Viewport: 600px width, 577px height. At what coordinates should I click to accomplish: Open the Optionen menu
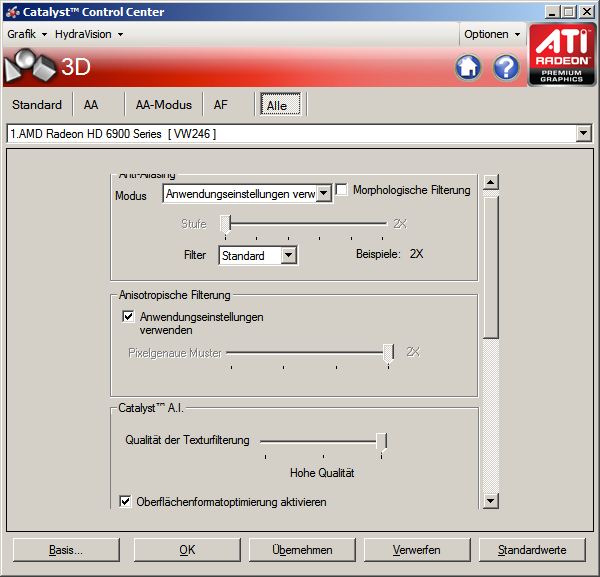[492, 34]
